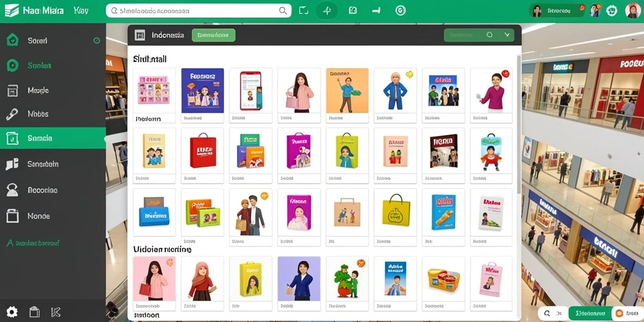Screen dimensions: 644x322
Task: Open the user account pill in top bar
Action: [x=557, y=11]
